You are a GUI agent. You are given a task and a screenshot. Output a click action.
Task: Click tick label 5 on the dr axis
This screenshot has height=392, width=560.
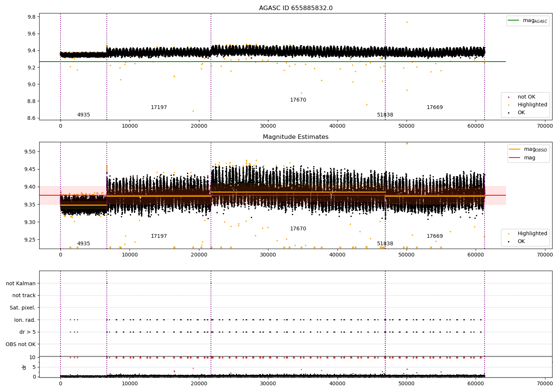tap(34, 367)
